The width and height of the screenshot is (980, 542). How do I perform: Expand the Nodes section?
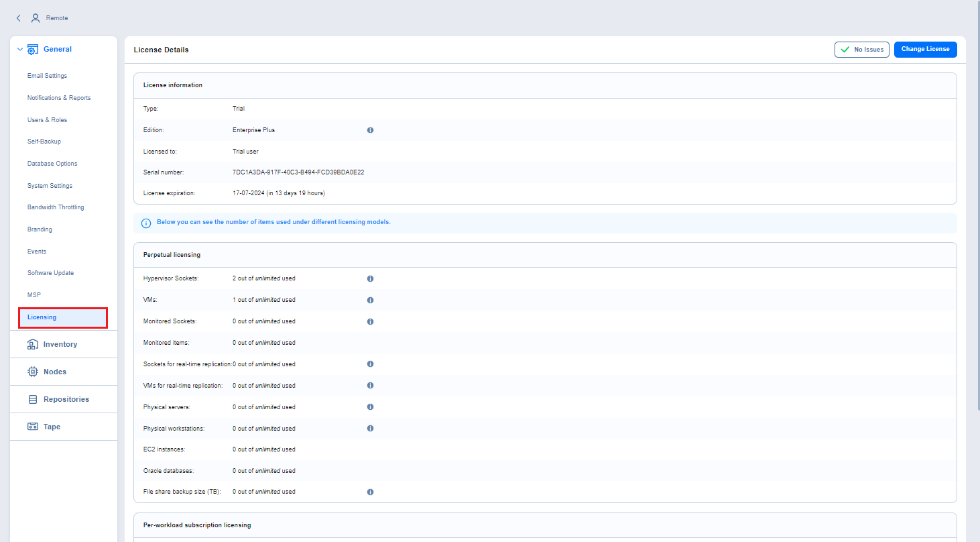55,372
